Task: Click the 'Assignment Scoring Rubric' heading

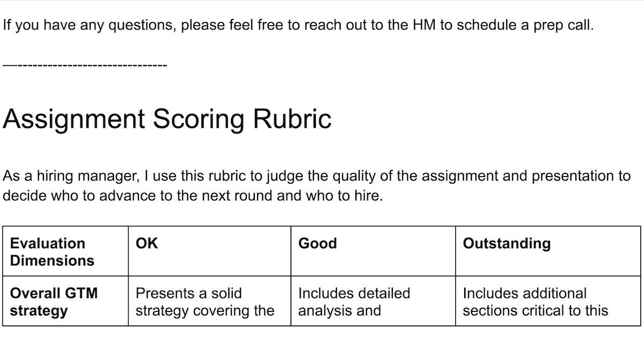Action: pos(167,119)
